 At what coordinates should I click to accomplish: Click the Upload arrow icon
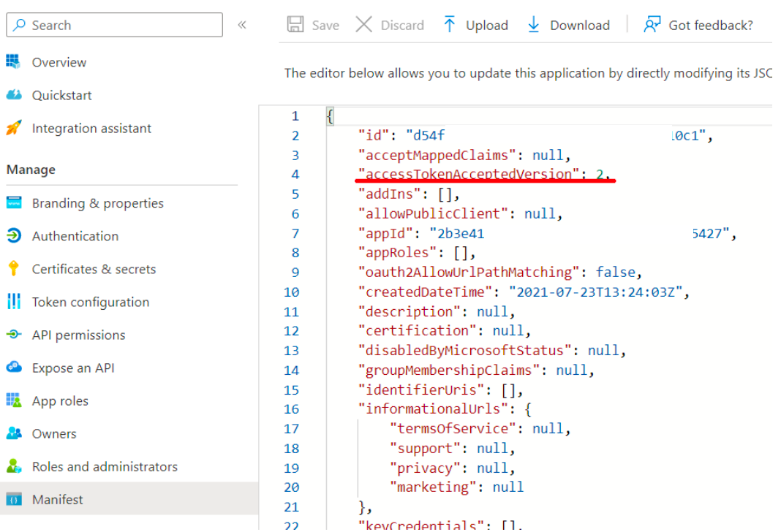click(x=449, y=24)
